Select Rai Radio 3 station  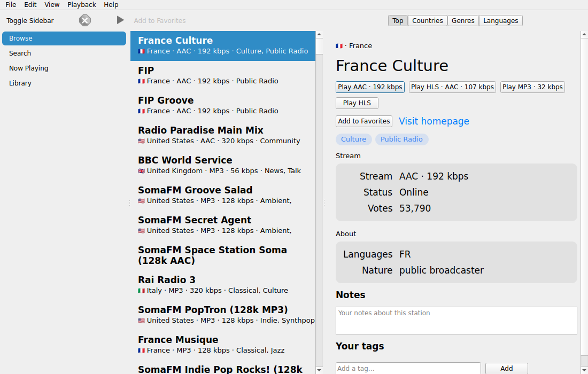(223, 285)
